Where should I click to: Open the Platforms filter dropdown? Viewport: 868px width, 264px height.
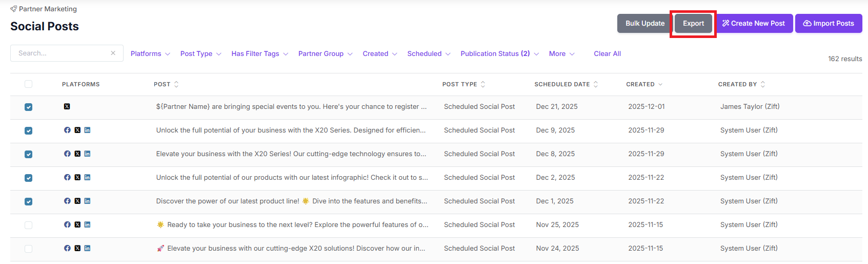(150, 53)
